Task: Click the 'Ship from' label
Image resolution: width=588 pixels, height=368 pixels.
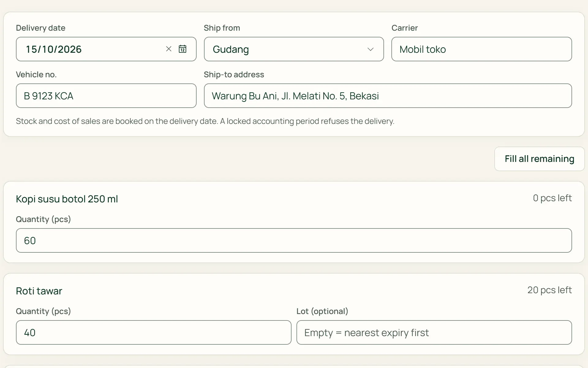Action: (x=222, y=28)
